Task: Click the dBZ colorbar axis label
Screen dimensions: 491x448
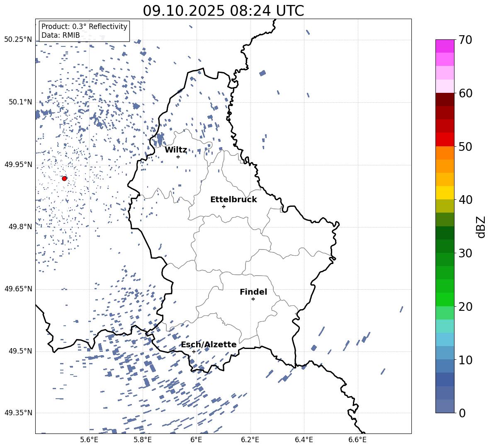Action: coord(481,227)
